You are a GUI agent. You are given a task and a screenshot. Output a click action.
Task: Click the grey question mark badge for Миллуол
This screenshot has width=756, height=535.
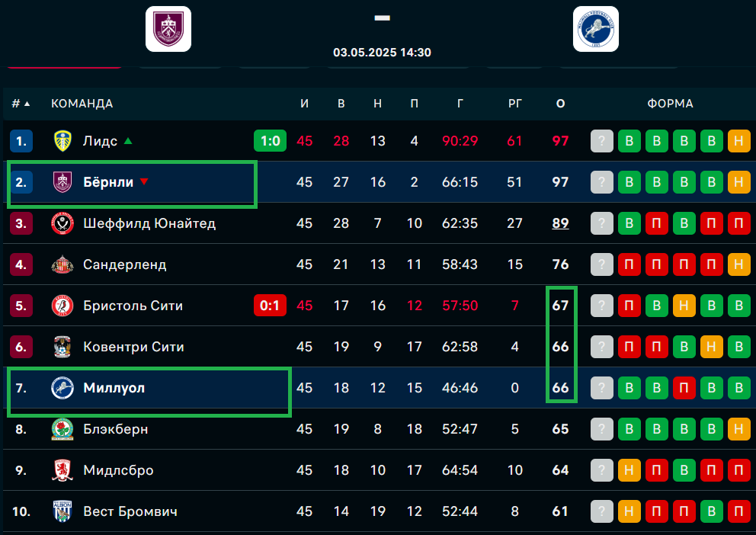[602, 388]
